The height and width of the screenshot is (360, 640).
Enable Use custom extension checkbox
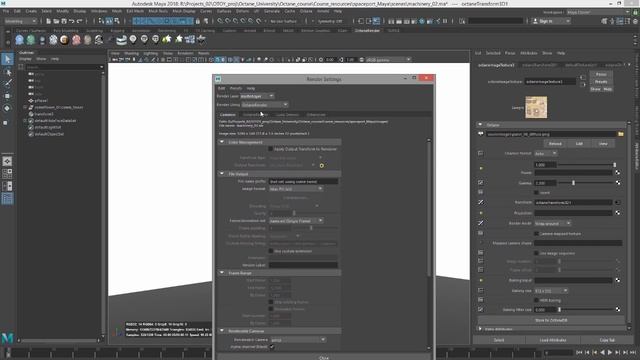(x=270, y=251)
